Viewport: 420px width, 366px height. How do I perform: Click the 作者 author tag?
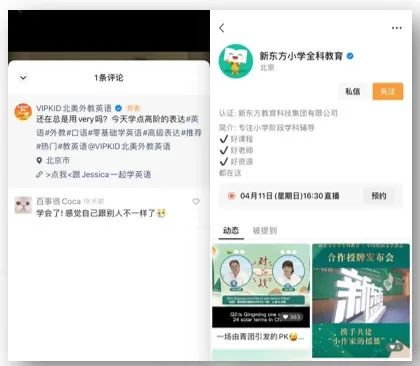click(133, 108)
